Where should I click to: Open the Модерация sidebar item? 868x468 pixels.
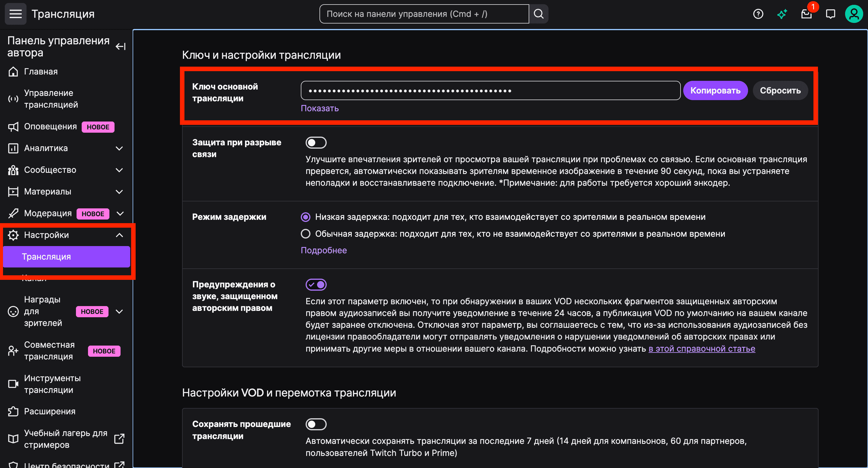coord(48,213)
